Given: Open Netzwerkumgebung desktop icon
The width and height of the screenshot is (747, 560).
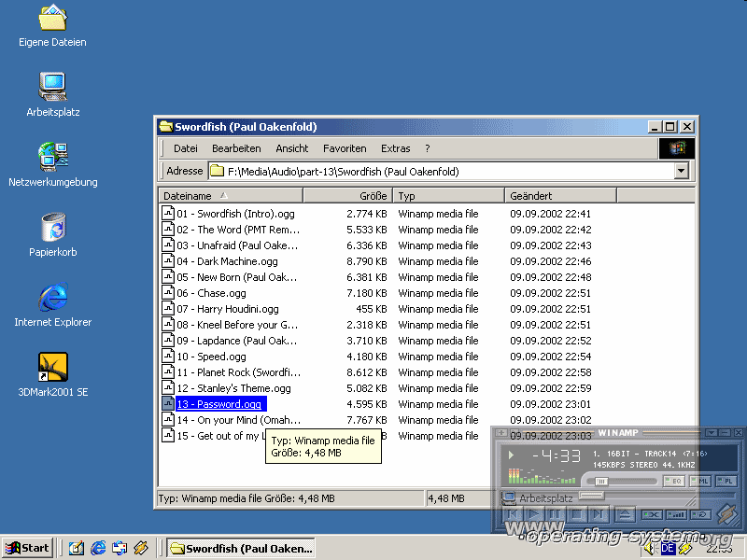Looking at the screenshot, I should coord(52,165).
